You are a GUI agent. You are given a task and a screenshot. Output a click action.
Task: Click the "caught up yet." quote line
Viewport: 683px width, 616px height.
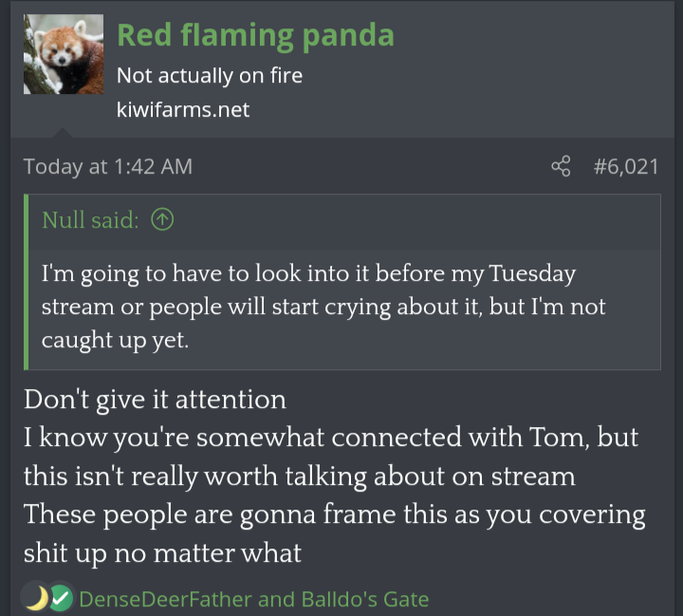(115, 341)
